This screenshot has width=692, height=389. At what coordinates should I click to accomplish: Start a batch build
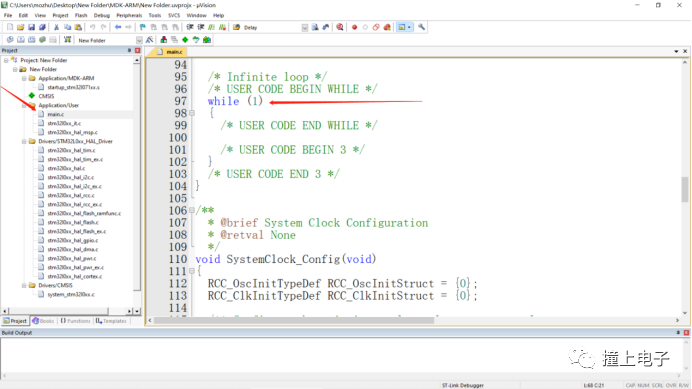(42, 40)
